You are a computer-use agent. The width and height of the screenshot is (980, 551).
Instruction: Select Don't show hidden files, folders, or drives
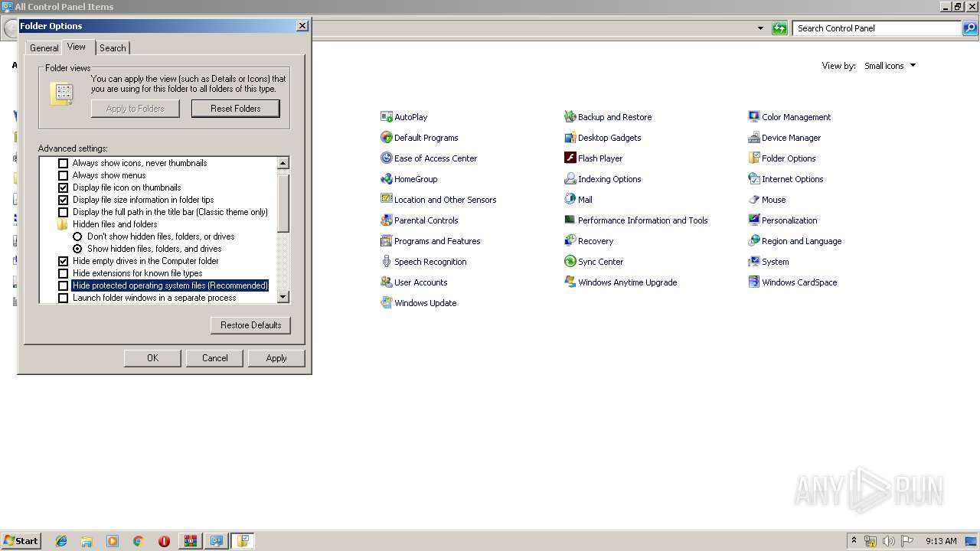click(77, 236)
